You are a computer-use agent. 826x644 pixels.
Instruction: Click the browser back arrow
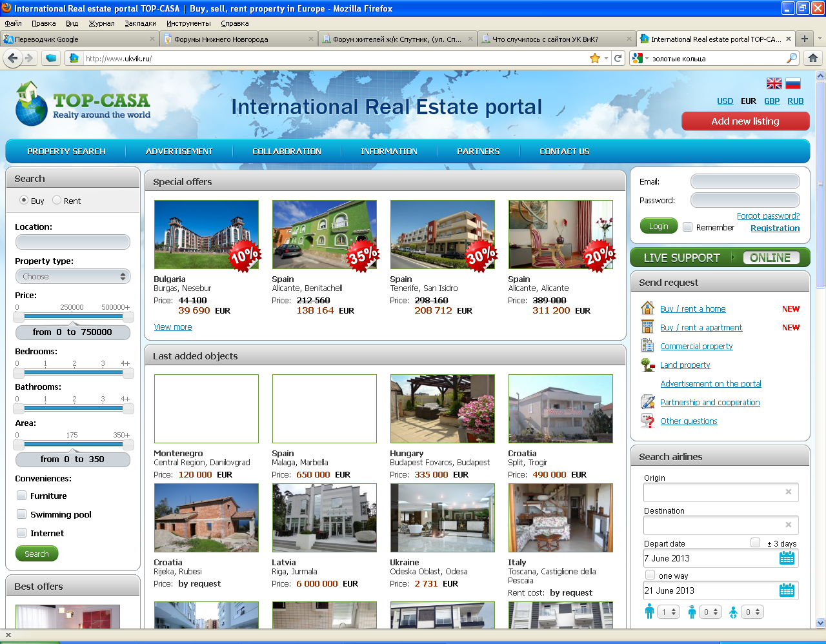click(x=13, y=58)
